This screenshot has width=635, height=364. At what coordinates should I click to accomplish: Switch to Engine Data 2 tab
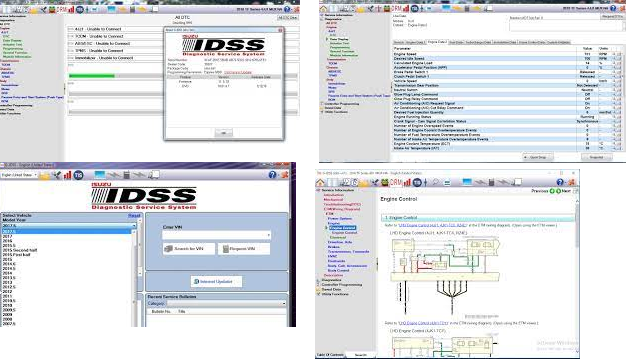click(x=437, y=42)
